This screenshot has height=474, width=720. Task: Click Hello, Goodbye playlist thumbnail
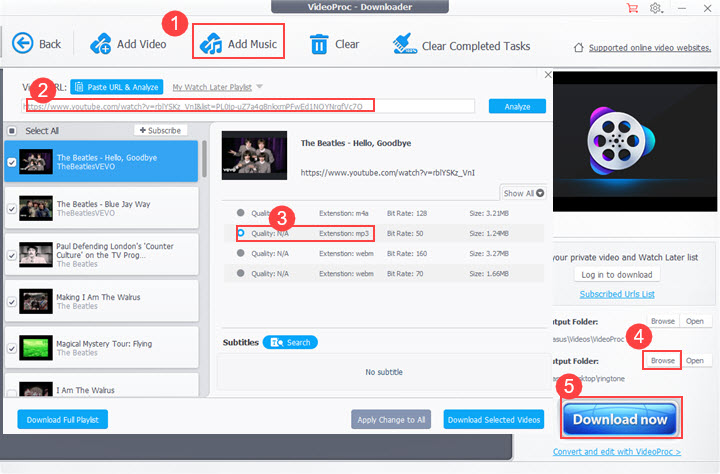coord(36,162)
